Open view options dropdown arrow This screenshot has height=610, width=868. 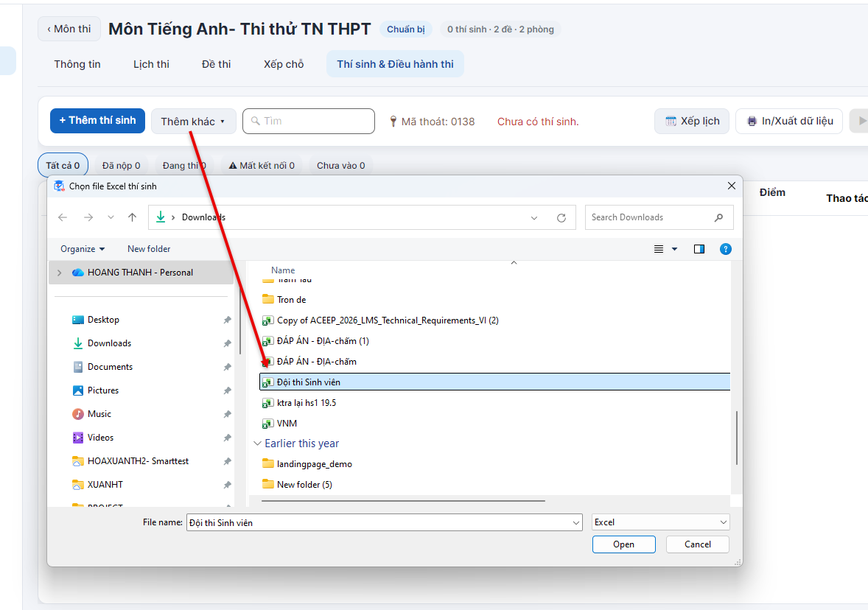674,249
